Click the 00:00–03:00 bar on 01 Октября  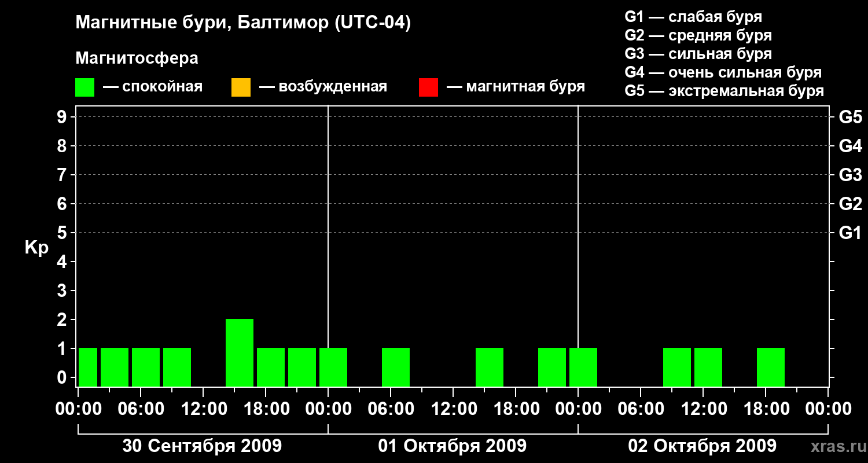click(333, 367)
